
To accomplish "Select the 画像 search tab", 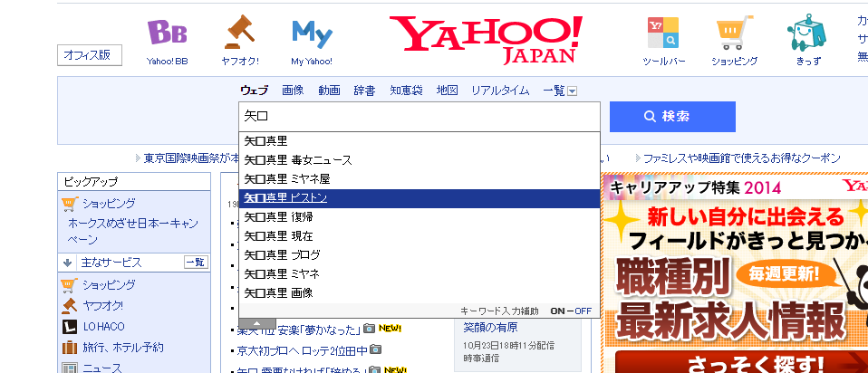I will [293, 91].
